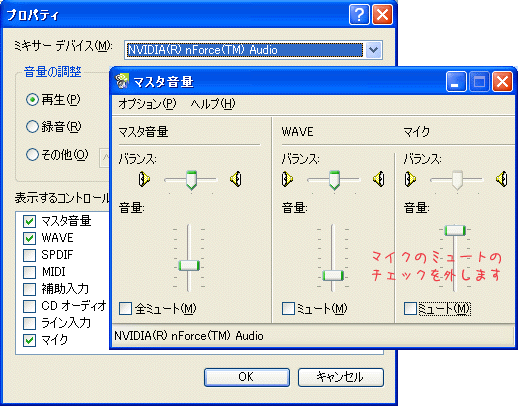Enable the SPDIF control in the list
518x406 pixels.
pyautogui.click(x=30, y=255)
